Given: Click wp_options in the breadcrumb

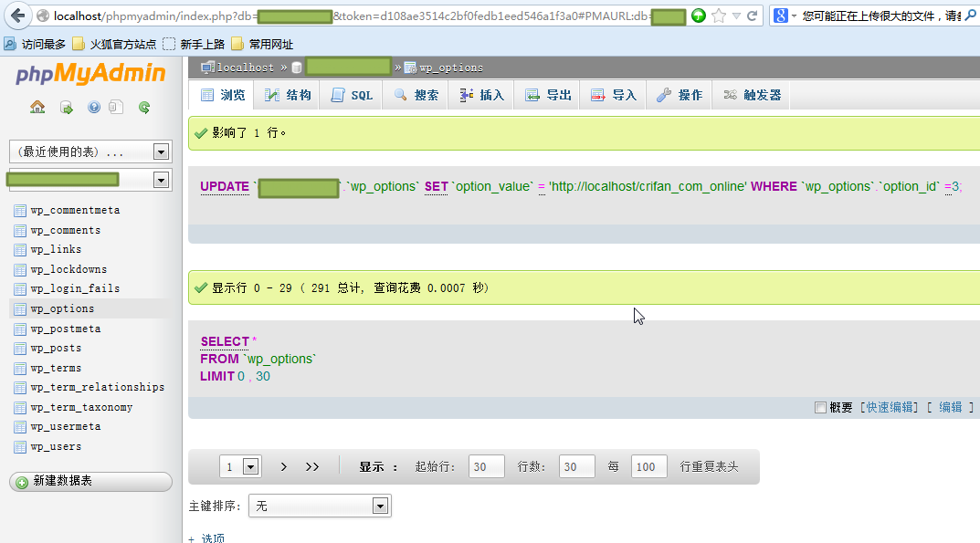Looking at the screenshot, I should pos(451,68).
